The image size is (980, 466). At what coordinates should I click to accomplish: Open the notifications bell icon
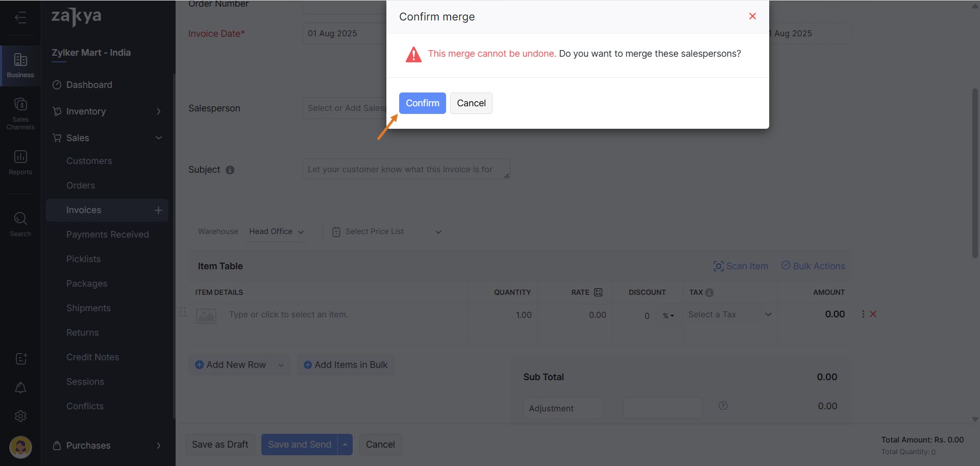coord(20,388)
